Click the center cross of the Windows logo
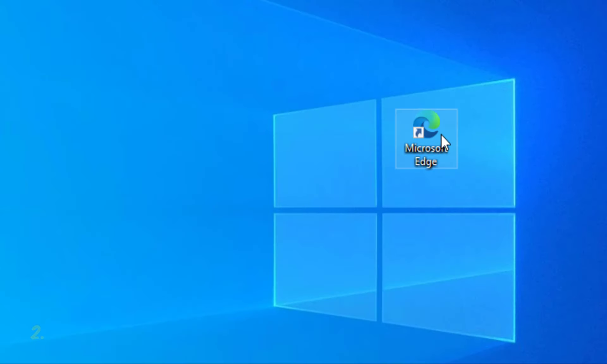 tap(379, 210)
